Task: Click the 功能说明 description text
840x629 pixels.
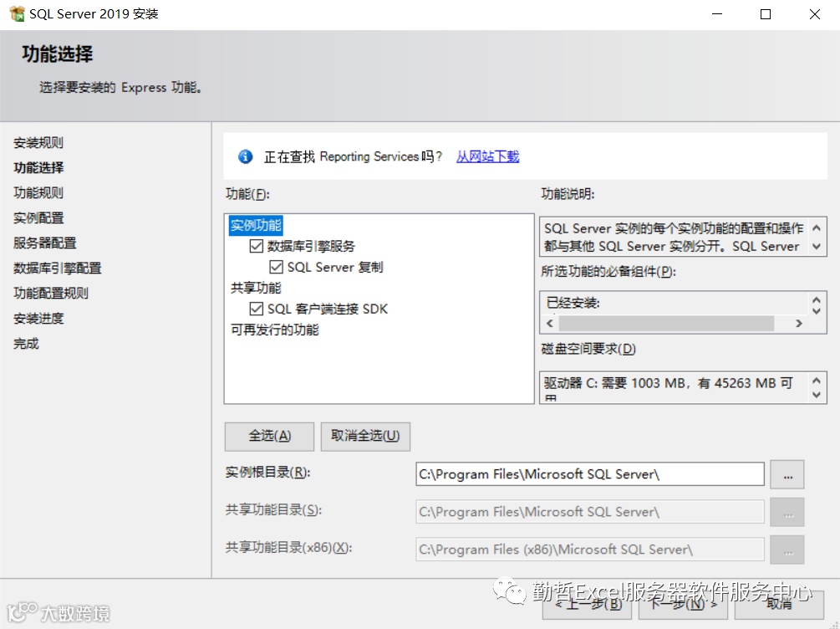Action: click(674, 237)
